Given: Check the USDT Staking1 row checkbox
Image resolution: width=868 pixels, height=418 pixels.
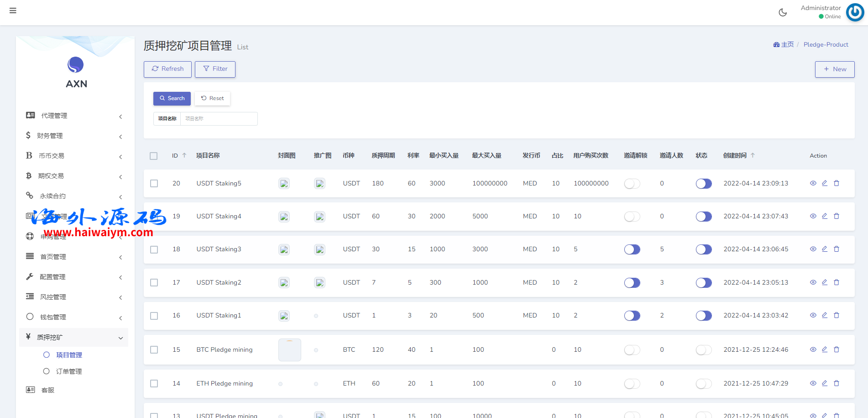Looking at the screenshot, I should [154, 316].
